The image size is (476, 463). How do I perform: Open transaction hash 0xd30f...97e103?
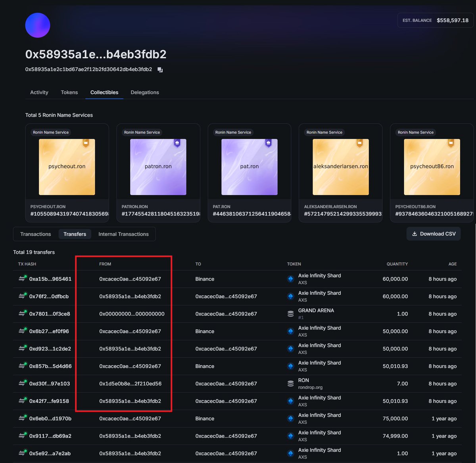click(50, 384)
